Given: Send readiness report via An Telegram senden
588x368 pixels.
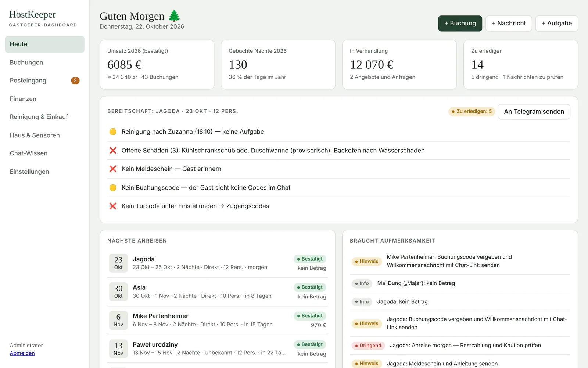Looking at the screenshot, I should (x=534, y=112).
